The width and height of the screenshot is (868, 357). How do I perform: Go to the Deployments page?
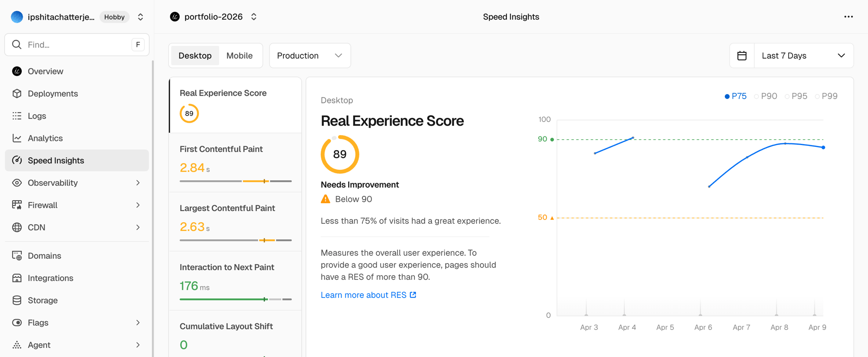[77, 93]
